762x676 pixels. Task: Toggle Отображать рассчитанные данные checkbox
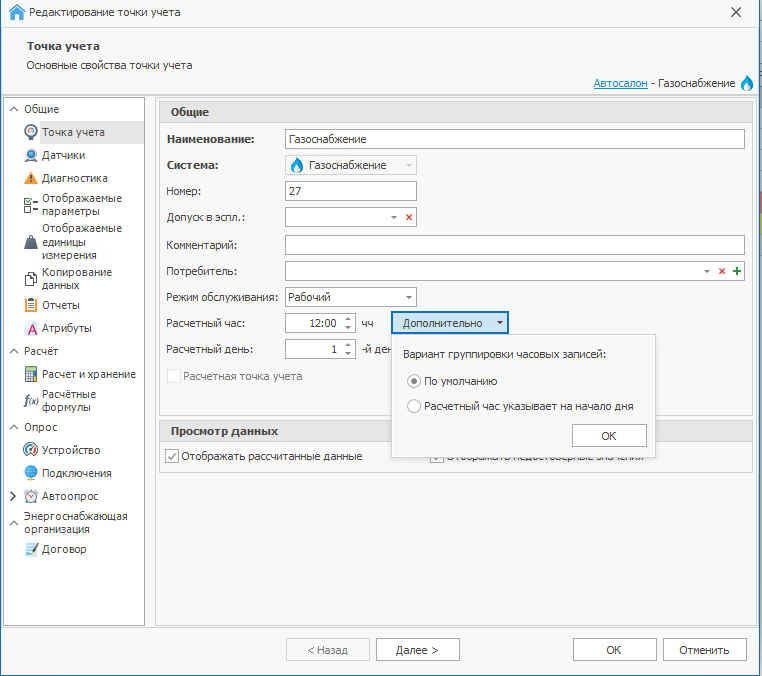click(172, 456)
